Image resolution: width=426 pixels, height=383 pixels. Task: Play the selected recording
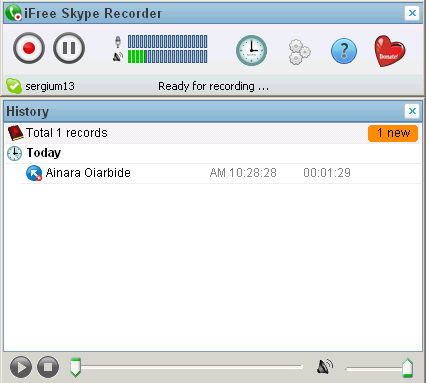pyautogui.click(x=21, y=367)
